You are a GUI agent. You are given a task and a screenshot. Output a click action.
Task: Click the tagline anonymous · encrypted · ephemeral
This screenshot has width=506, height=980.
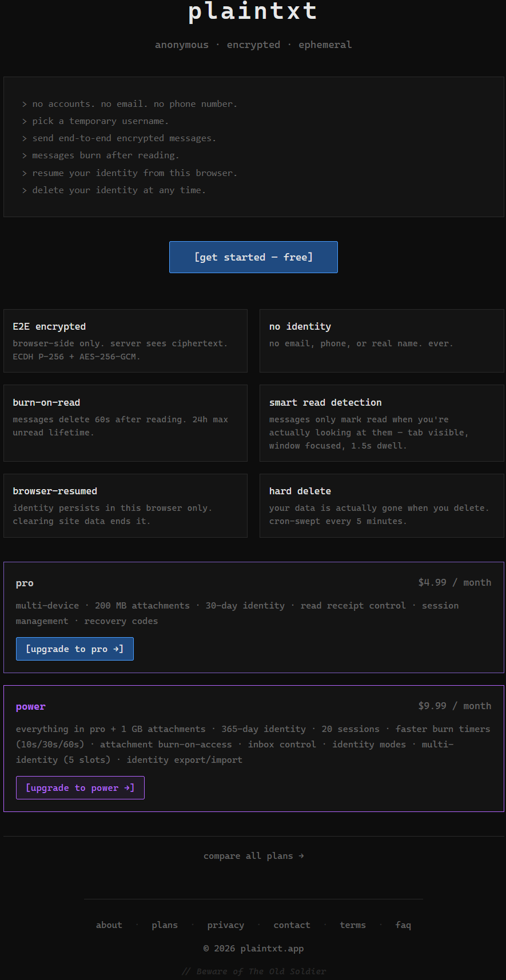point(253,45)
